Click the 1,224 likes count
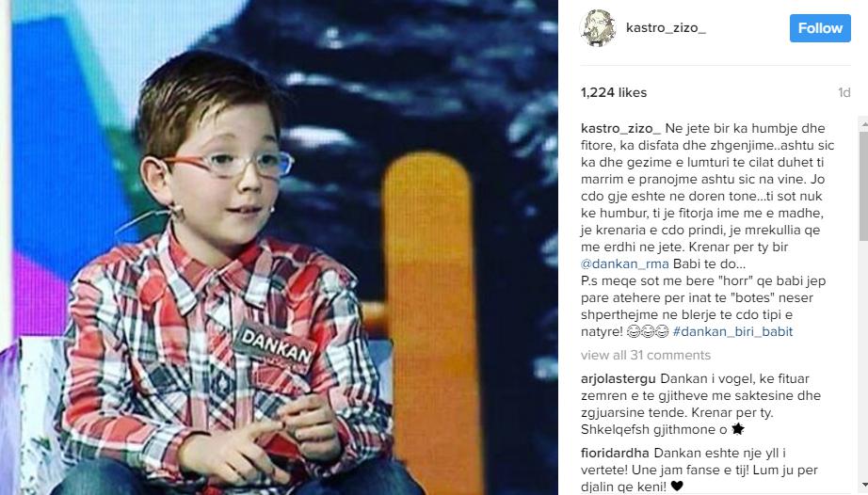 614,92
